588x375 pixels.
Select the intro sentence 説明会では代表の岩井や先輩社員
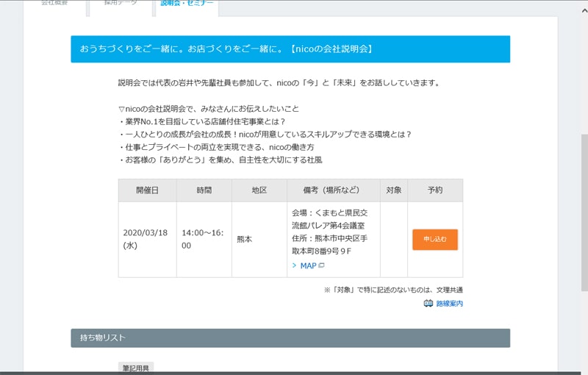coord(279,83)
